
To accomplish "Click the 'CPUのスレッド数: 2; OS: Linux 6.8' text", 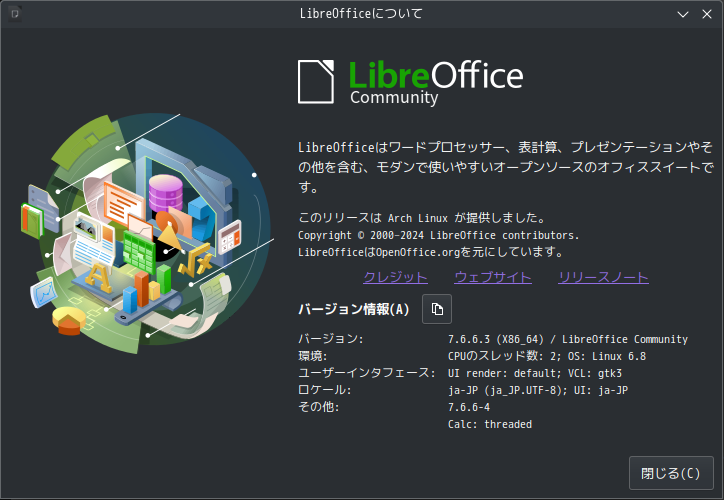I will (x=547, y=356).
